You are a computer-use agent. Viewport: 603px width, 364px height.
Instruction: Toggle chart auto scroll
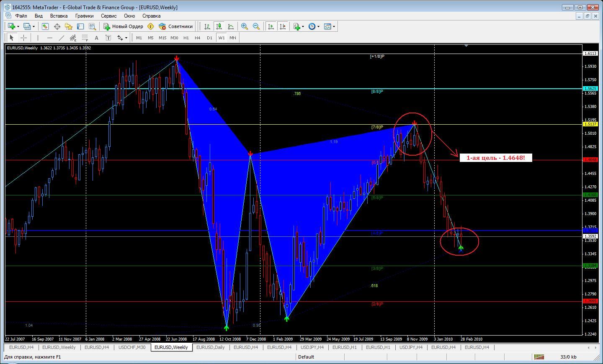(x=271, y=26)
